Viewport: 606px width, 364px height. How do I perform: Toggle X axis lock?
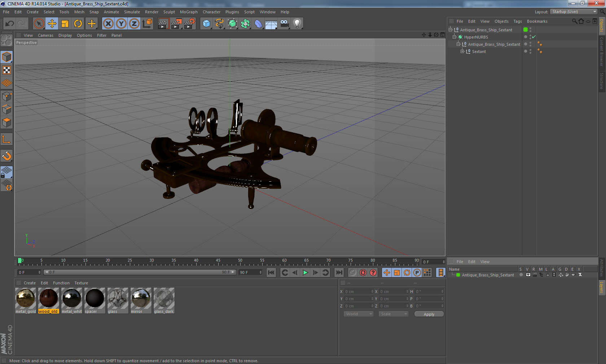(108, 24)
